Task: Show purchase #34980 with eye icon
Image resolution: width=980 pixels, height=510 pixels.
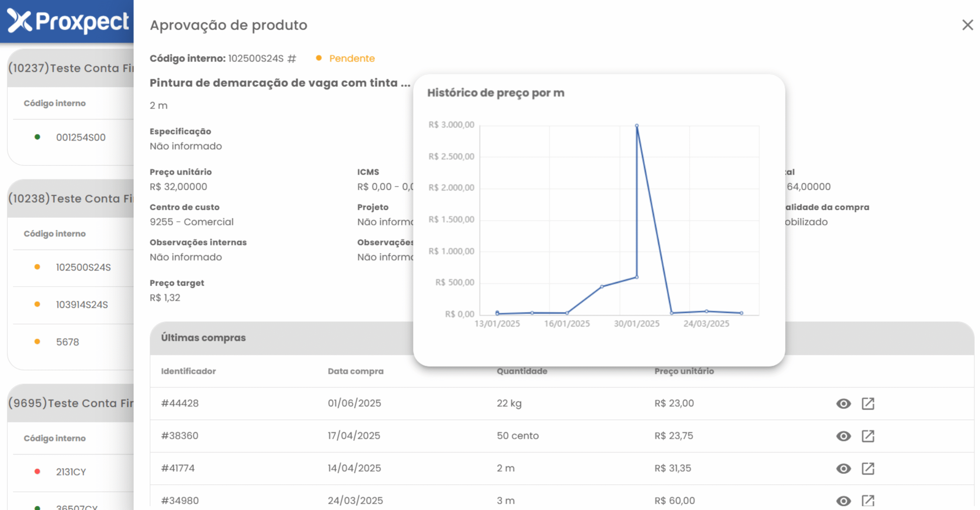Action: [x=843, y=500]
